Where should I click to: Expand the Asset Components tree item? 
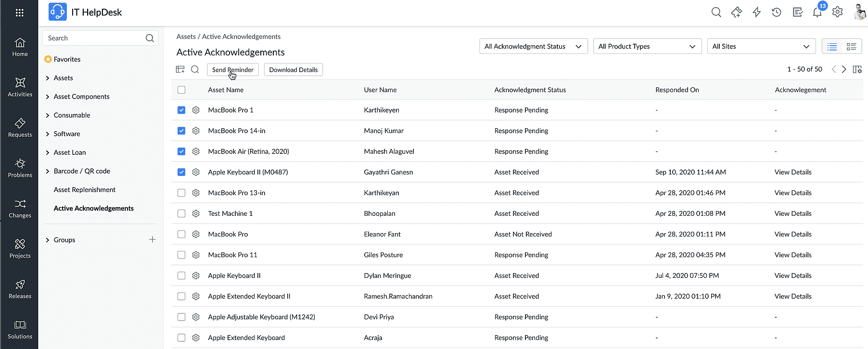[x=48, y=97]
